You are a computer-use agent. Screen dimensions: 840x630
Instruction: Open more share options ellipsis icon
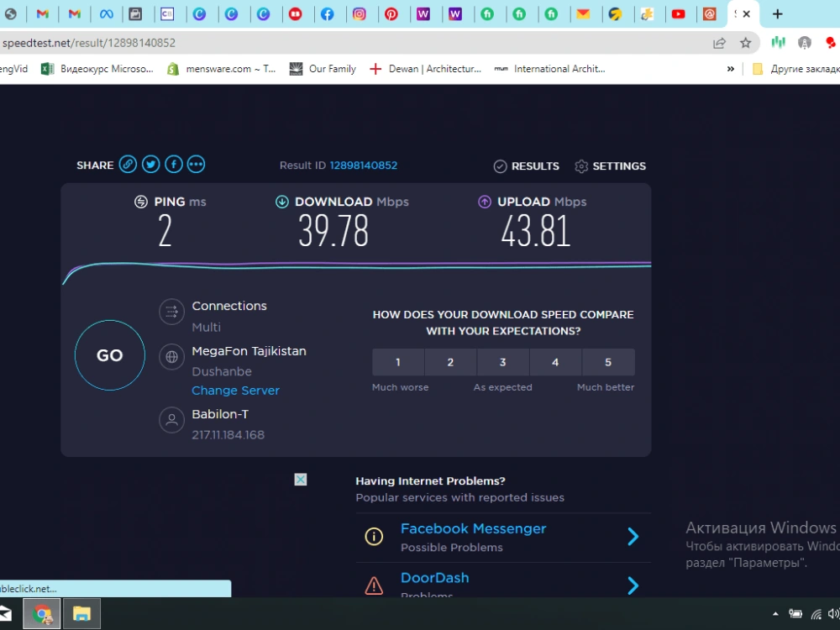coord(196,165)
